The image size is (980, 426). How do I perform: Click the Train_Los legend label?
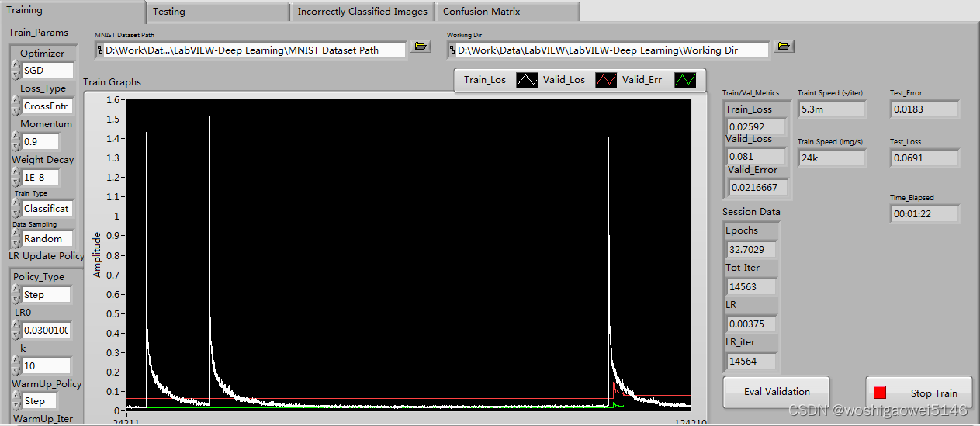pyautogui.click(x=485, y=79)
